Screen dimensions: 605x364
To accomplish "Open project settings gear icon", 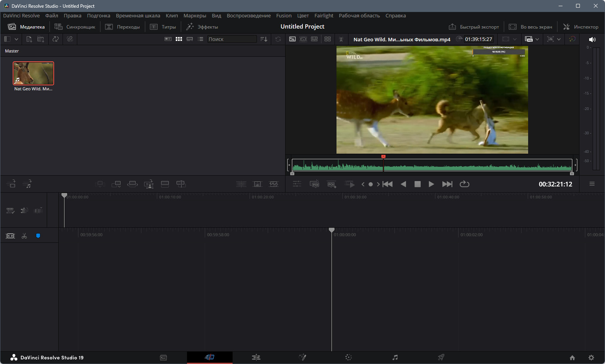I will click(x=591, y=357).
